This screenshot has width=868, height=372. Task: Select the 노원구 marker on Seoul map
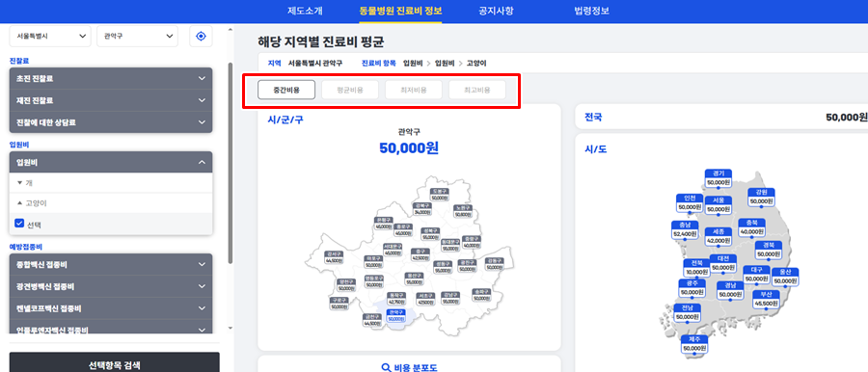462,211
